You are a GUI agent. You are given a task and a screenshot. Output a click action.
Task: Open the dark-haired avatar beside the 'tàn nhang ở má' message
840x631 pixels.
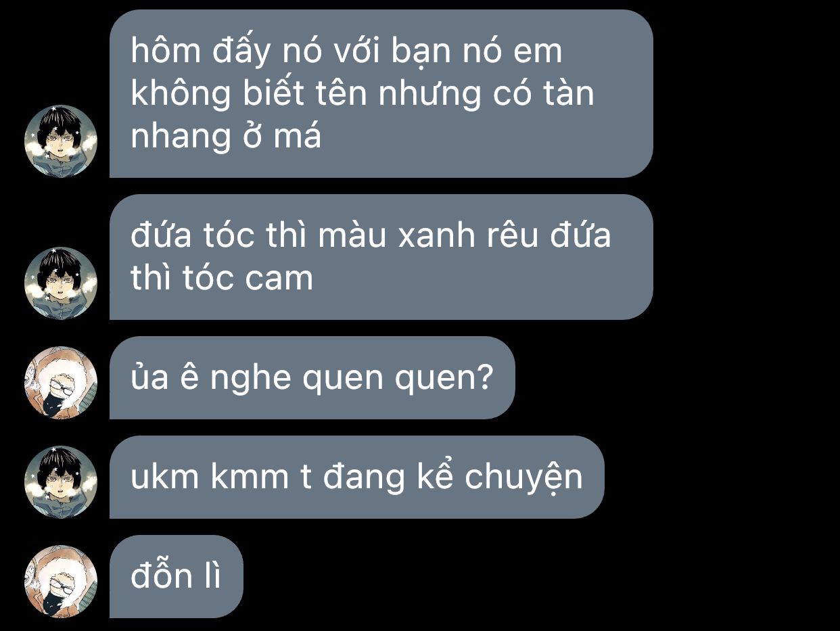[61, 141]
